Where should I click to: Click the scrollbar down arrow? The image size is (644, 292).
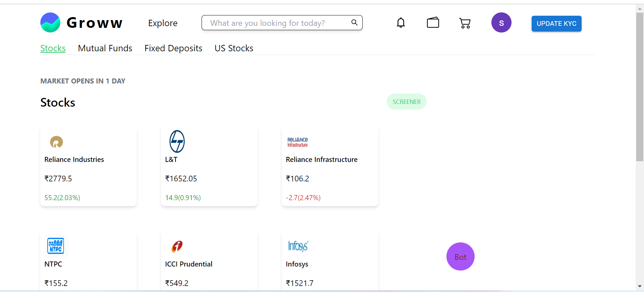point(640,287)
